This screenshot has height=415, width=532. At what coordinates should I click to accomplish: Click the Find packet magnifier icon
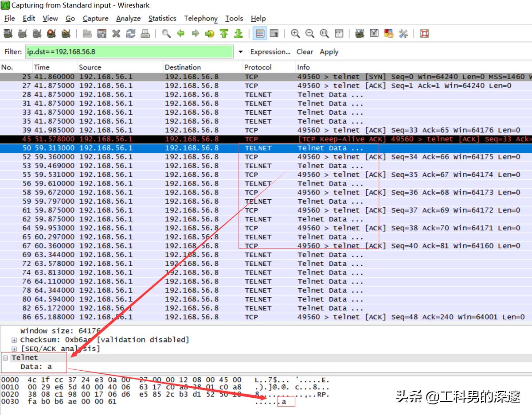(x=166, y=34)
